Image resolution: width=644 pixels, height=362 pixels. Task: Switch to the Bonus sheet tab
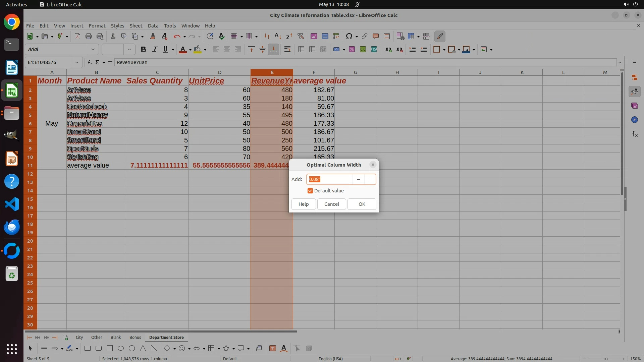(135, 338)
